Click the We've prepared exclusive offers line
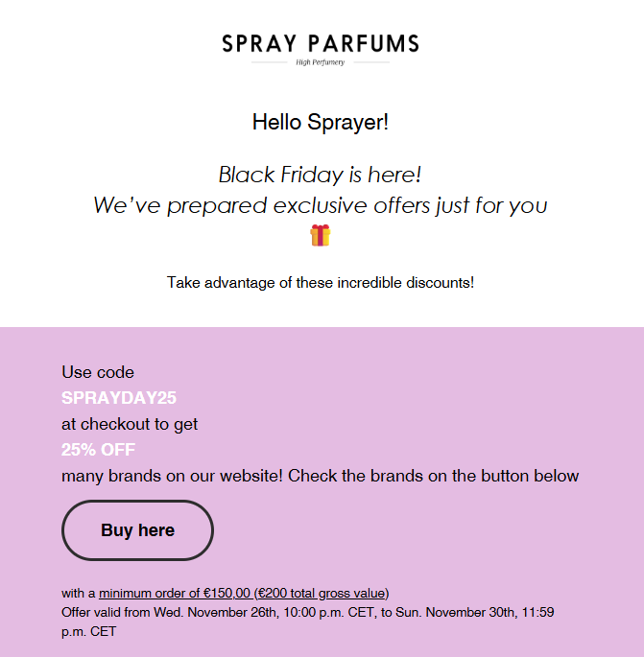 (x=321, y=205)
